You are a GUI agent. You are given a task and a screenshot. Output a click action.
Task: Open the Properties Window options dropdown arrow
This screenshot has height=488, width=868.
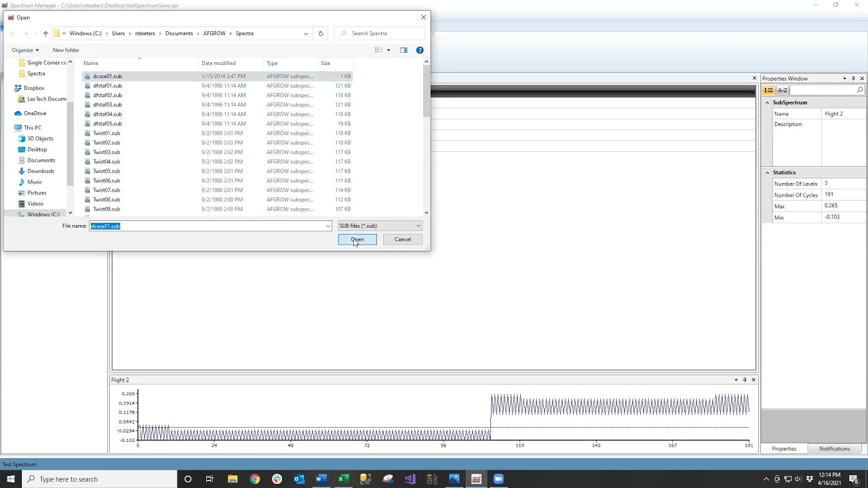point(844,79)
